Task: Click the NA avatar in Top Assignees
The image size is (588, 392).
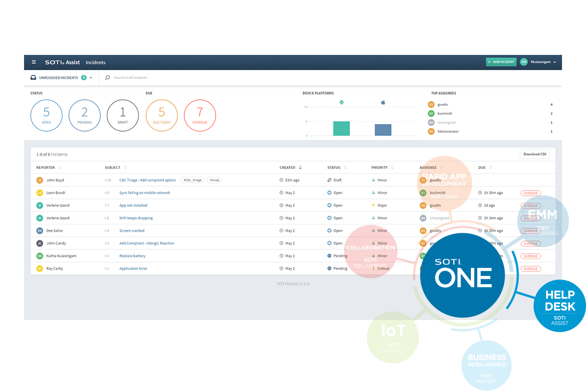Action: (431, 122)
